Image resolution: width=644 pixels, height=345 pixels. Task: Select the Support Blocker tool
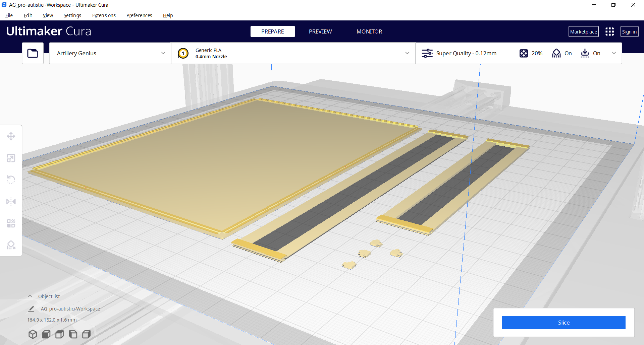tap(11, 245)
